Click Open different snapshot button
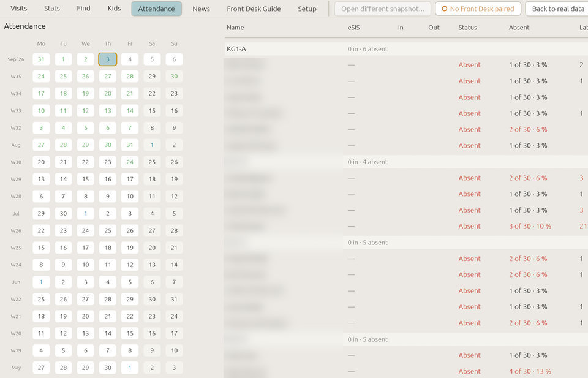The width and height of the screenshot is (588, 378). click(x=382, y=9)
